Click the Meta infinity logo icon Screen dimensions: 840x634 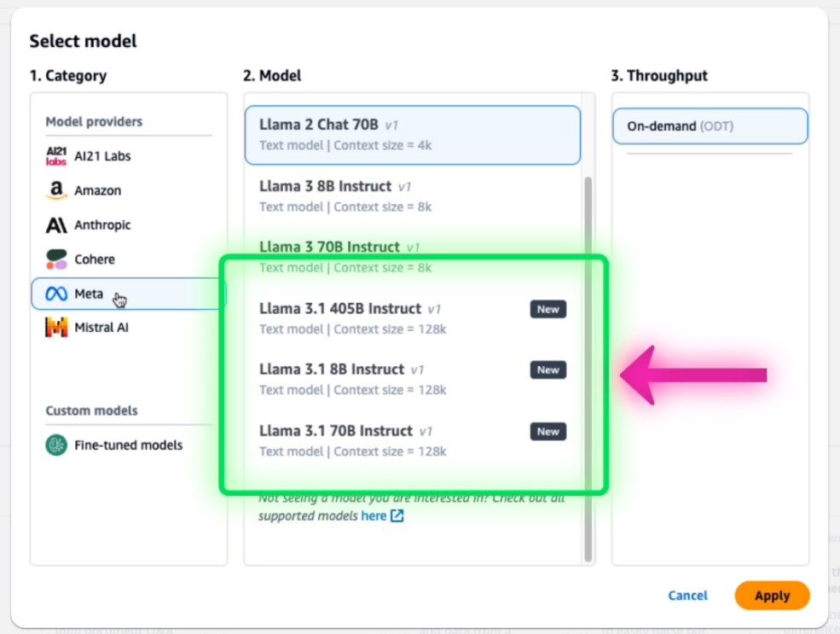point(56,294)
